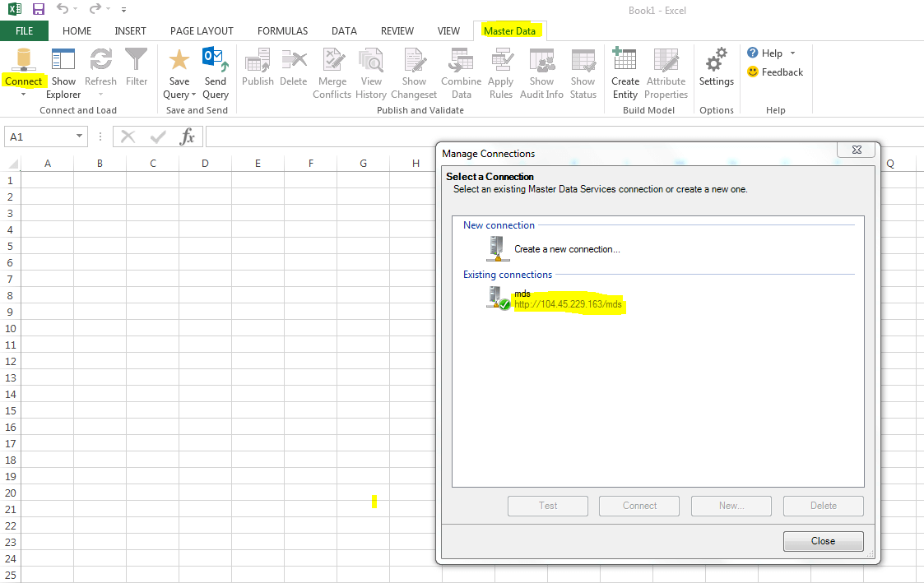Screen dimensions: 924x583
Task: Click the Select All corner triangle
Action: click(12, 163)
